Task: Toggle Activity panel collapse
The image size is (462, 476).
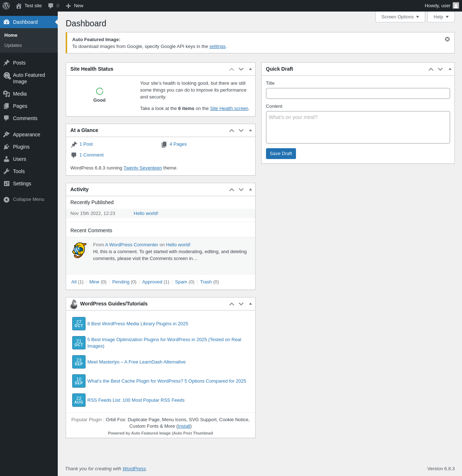Action: click(x=250, y=190)
